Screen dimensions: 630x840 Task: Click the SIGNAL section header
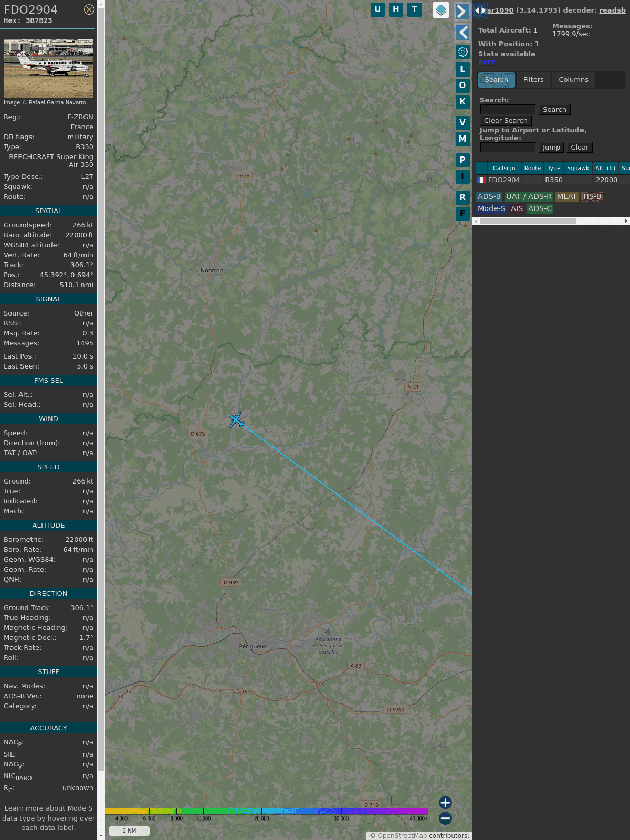[x=48, y=299]
